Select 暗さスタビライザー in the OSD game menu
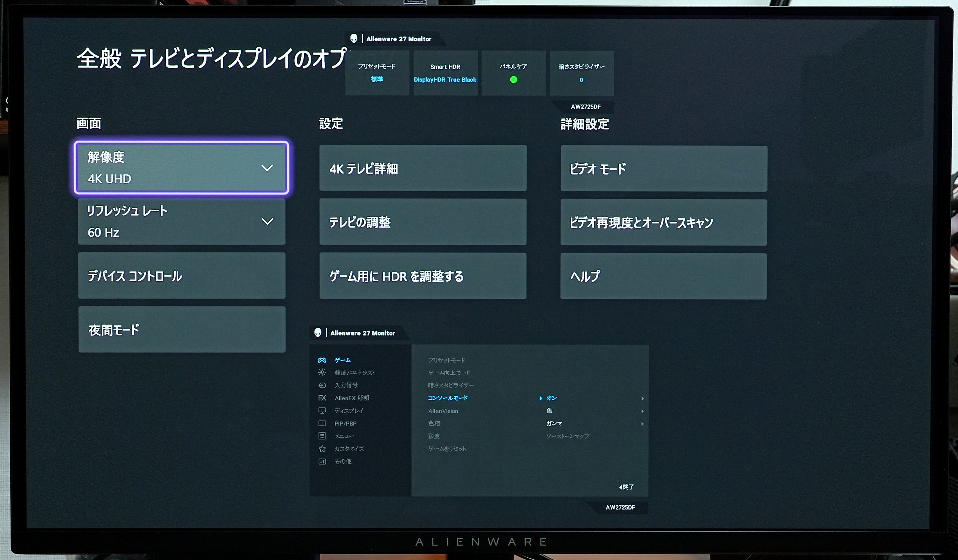Viewport: 958px width, 560px height. point(451,385)
